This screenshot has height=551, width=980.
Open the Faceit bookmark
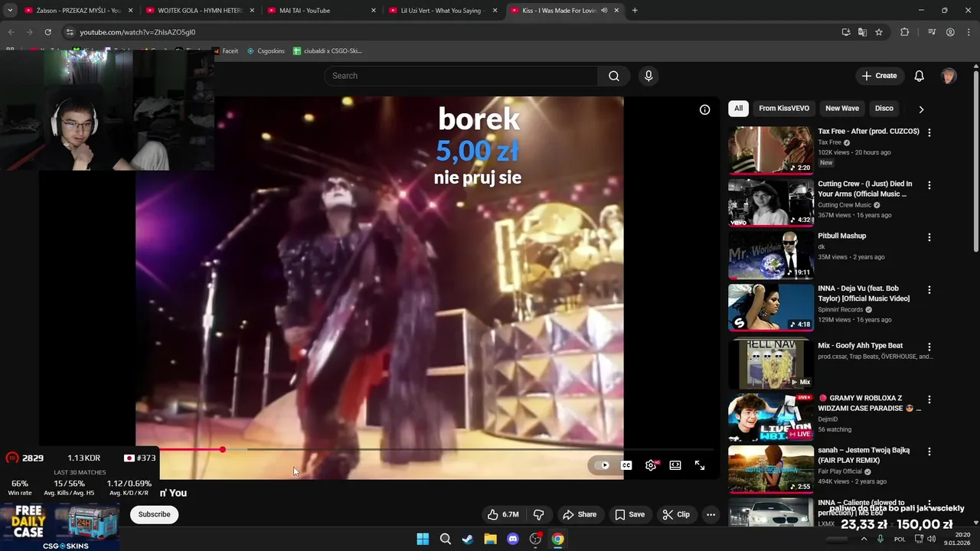point(225,51)
